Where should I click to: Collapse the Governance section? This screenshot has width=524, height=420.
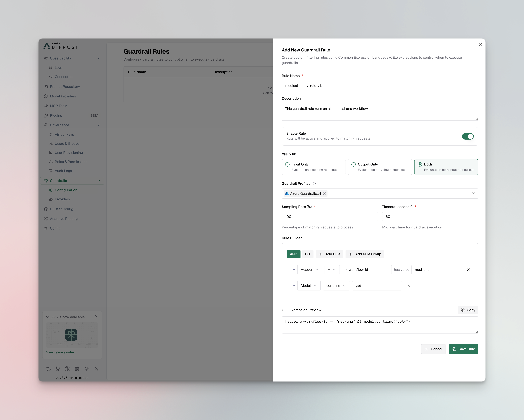point(99,125)
